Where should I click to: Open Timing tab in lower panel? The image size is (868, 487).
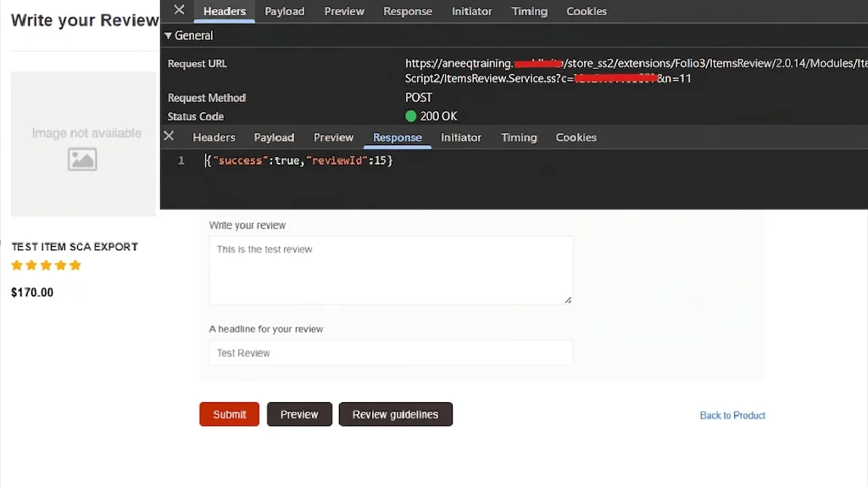[519, 137]
